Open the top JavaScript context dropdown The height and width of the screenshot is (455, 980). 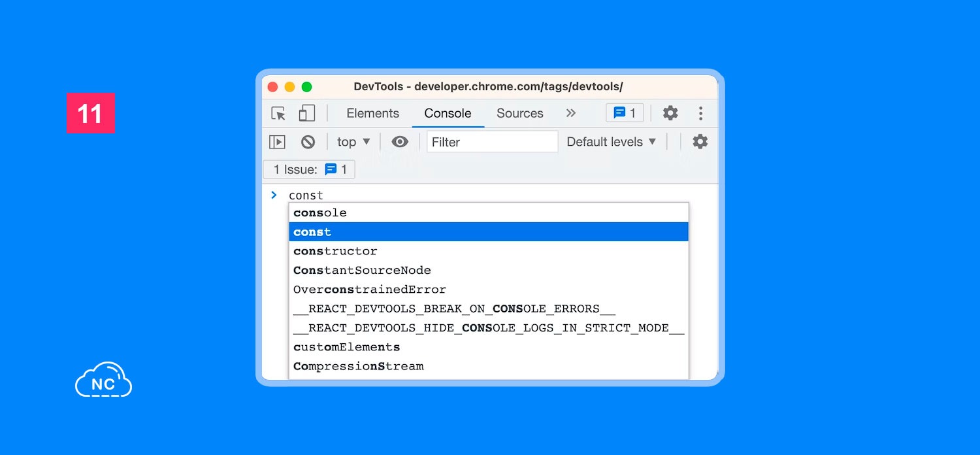[x=353, y=142]
